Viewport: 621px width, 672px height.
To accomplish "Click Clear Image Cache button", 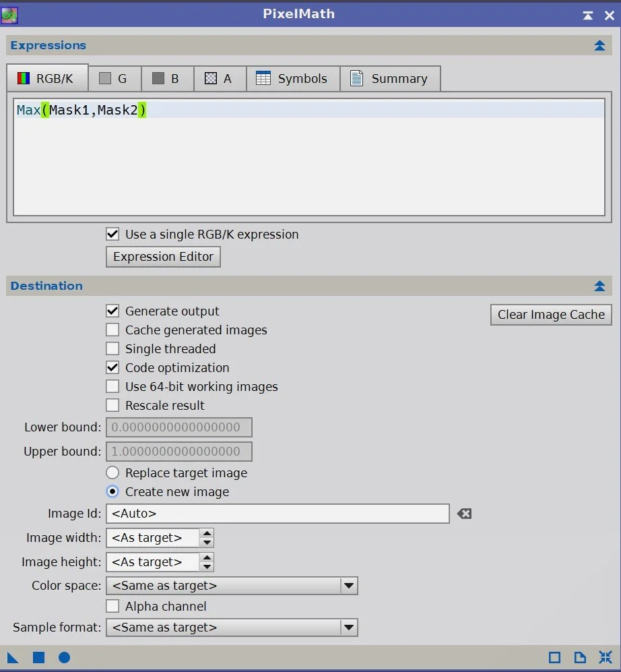I will (x=551, y=315).
